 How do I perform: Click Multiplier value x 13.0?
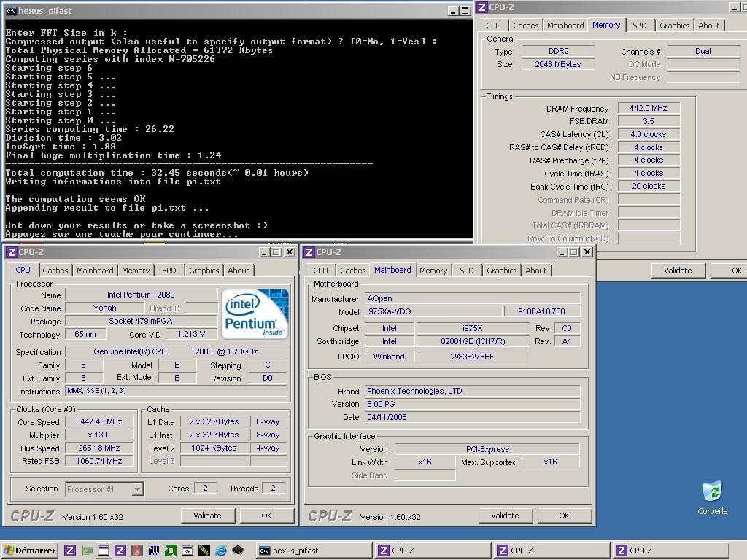pyautogui.click(x=99, y=435)
